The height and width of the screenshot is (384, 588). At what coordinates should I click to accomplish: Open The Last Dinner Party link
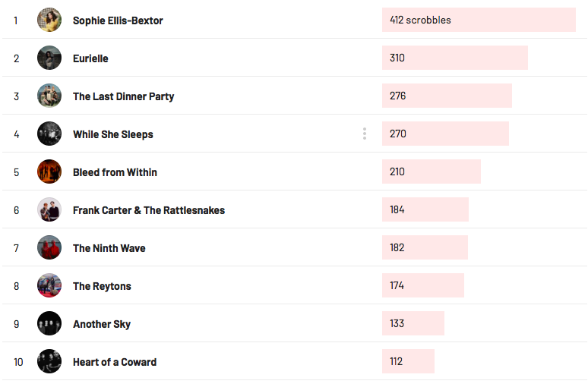click(123, 96)
